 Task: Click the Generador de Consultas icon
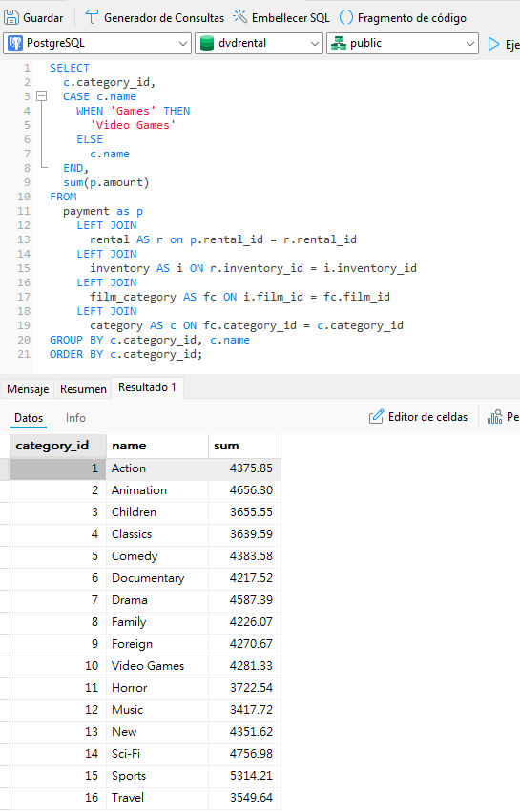(92, 17)
